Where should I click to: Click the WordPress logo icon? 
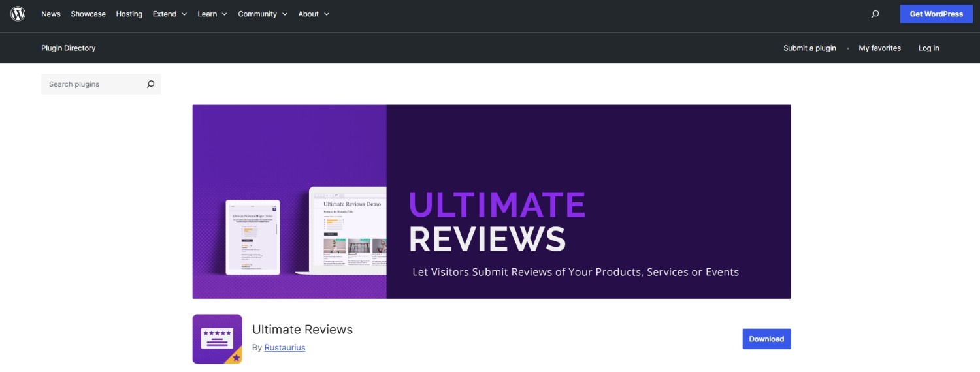pos(18,14)
